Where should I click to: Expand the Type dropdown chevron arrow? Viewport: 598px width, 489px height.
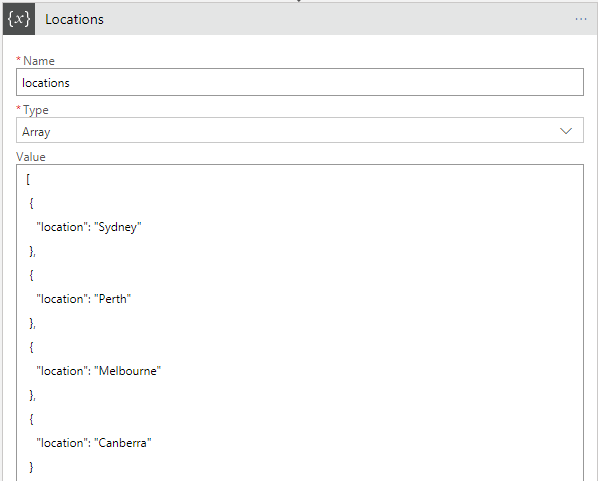pos(566,131)
